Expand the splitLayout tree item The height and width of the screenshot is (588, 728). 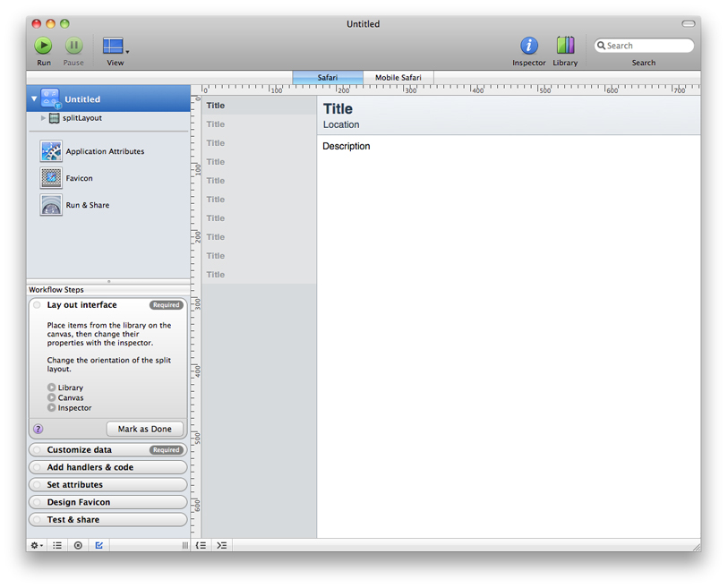(x=43, y=118)
